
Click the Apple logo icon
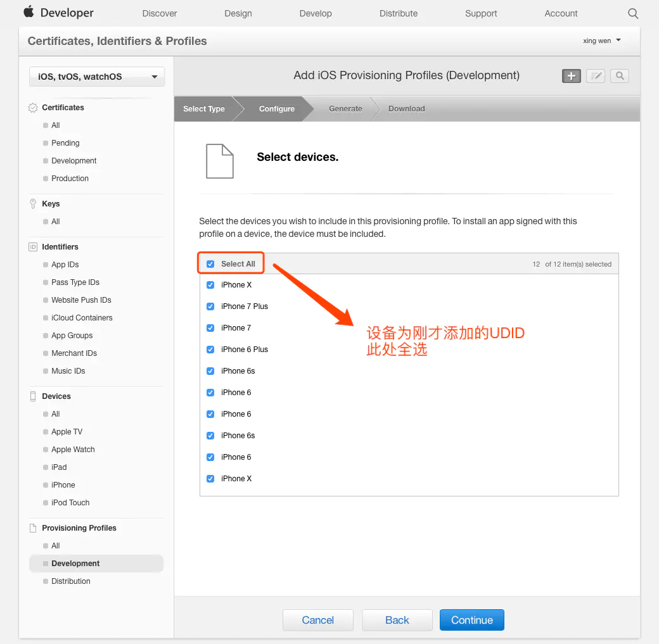29,12
